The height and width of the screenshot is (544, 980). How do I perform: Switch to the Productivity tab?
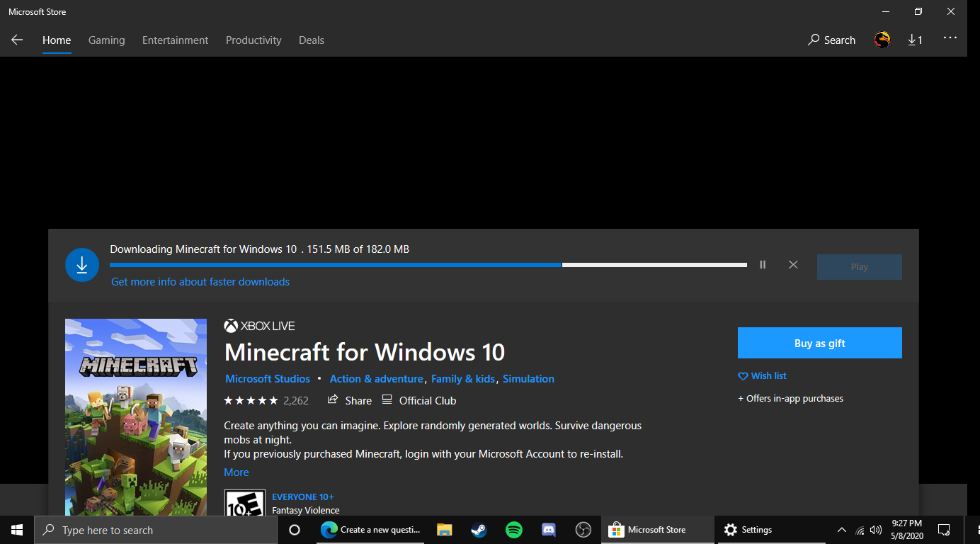tap(253, 40)
